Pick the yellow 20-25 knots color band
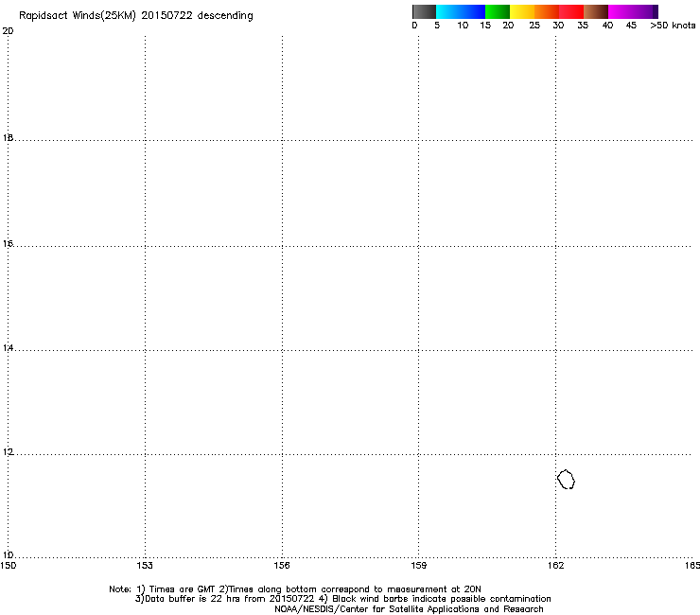 [522, 11]
